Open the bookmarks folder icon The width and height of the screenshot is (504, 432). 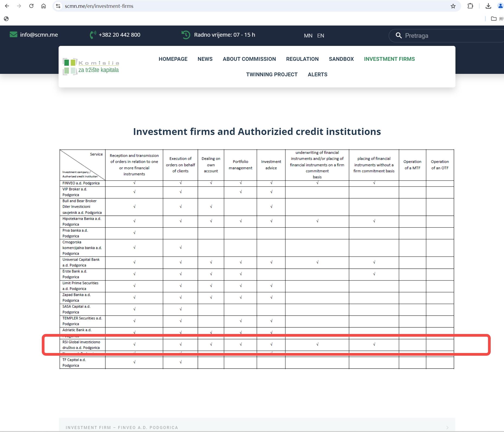pyautogui.click(x=494, y=19)
